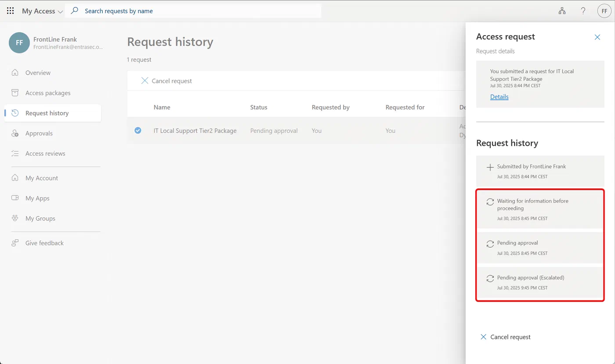The height and width of the screenshot is (364, 615).
Task: Click the Give feedback icon
Action: click(15, 243)
